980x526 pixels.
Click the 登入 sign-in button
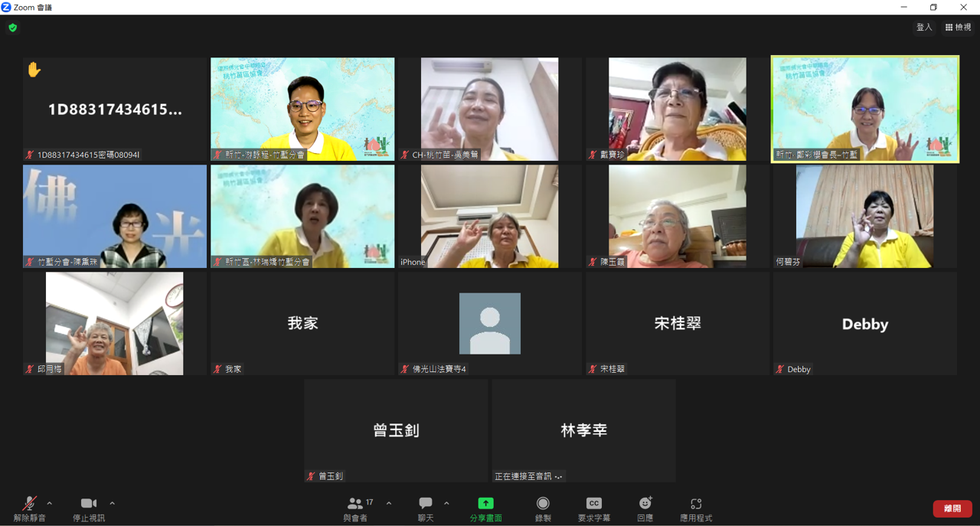click(924, 28)
